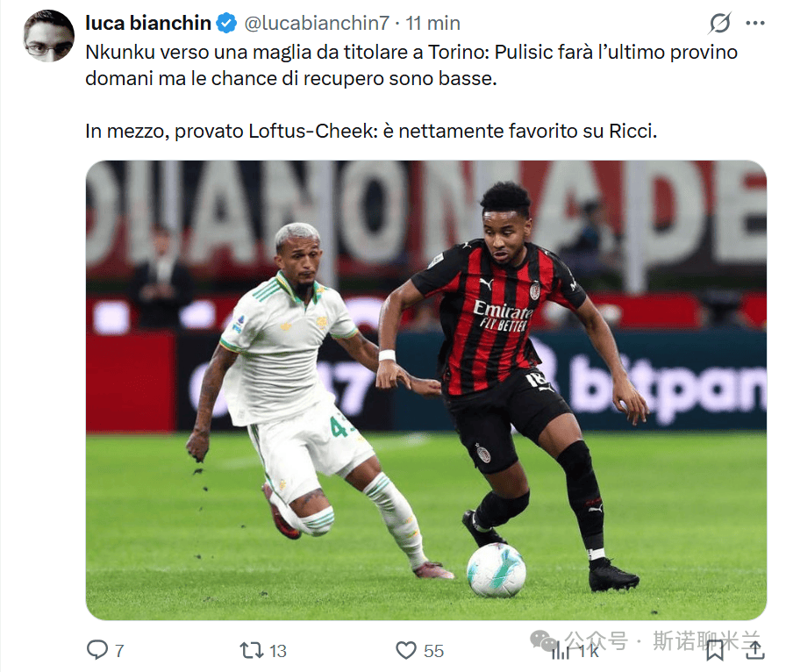786x672 pixels.
Task: Bookmark the tweet
Action: pos(715,651)
